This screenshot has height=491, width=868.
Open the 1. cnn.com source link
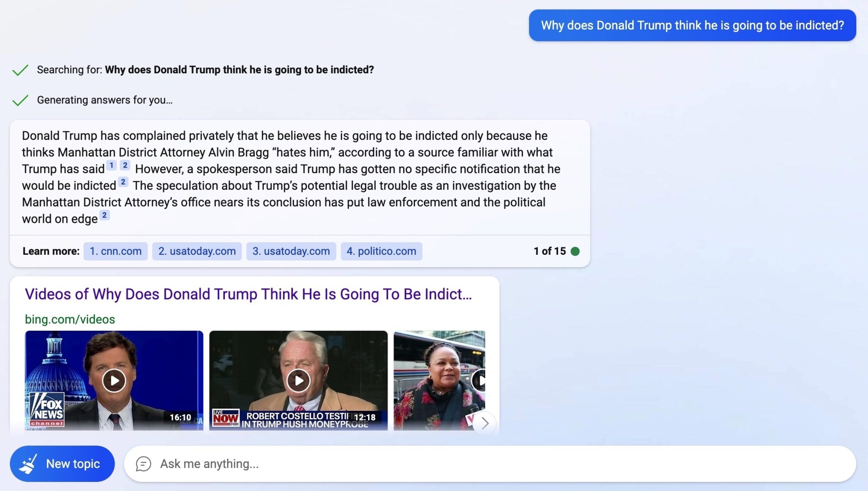pos(115,251)
